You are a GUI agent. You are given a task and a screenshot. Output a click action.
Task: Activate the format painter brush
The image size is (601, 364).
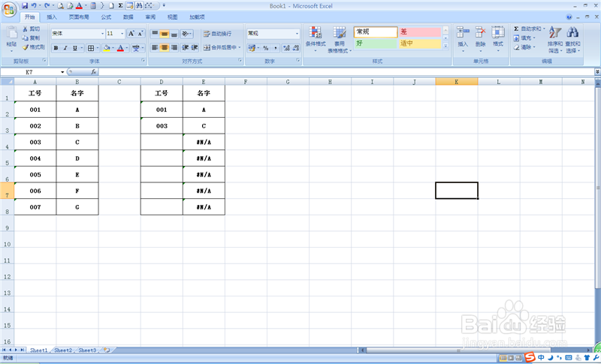26,47
